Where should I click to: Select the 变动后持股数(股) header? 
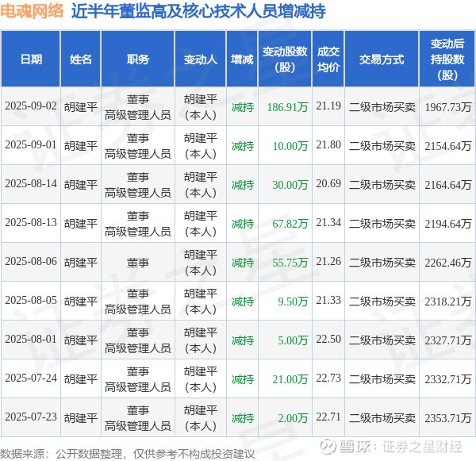pos(447,60)
